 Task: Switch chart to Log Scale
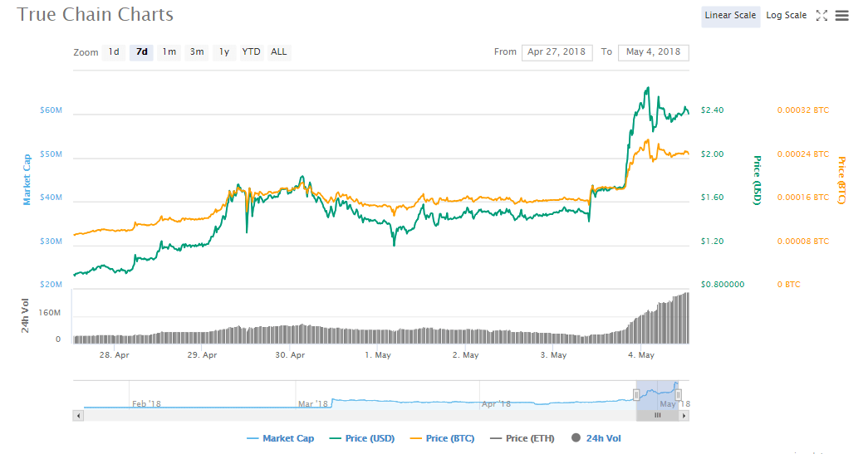tap(786, 16)
